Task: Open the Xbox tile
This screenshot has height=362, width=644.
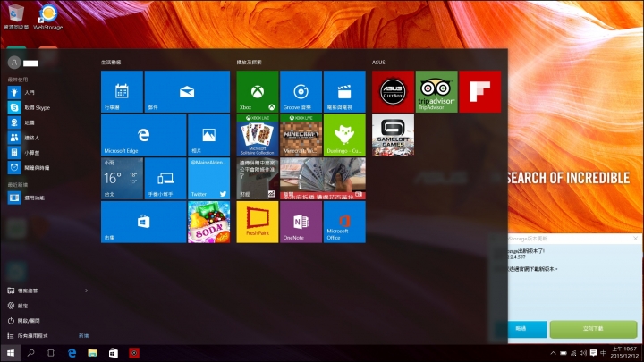Action: [258, 91]
